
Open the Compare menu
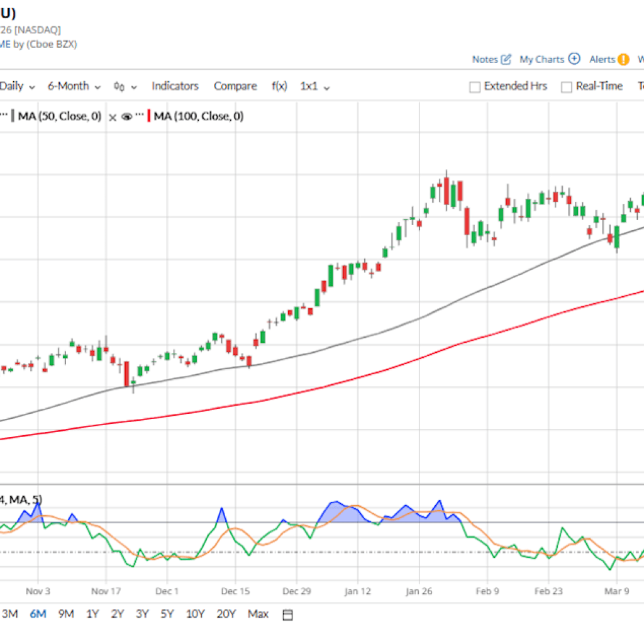[235, 86]
